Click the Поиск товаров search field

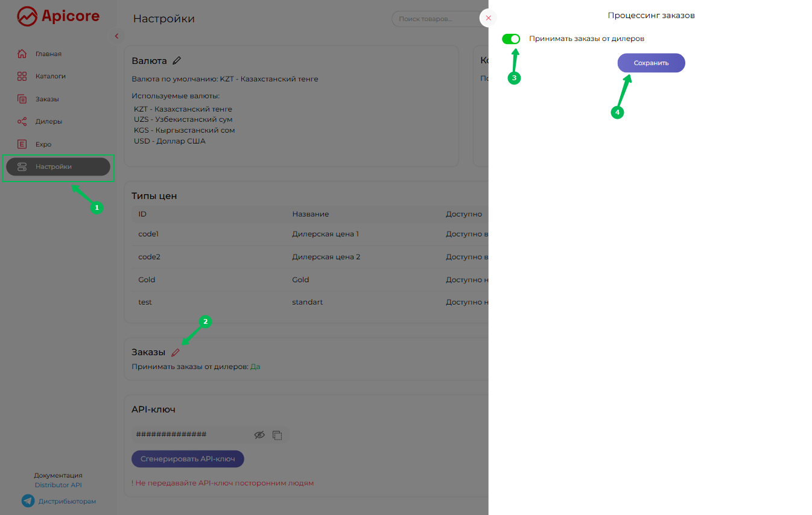pyautogui.click(x=434, y=19)
